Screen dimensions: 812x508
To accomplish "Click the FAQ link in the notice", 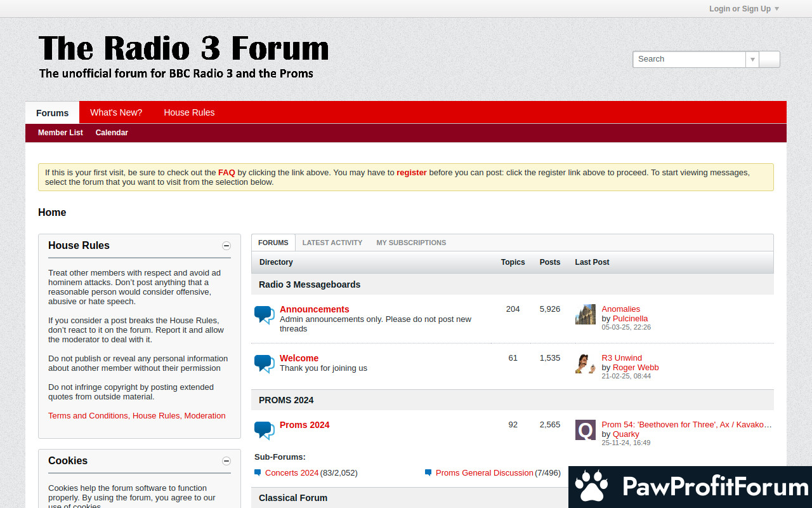I will pos(226,172).
